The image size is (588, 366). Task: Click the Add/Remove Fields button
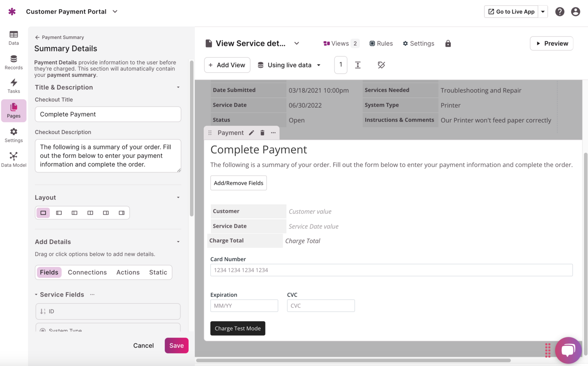tap(238, 183)
